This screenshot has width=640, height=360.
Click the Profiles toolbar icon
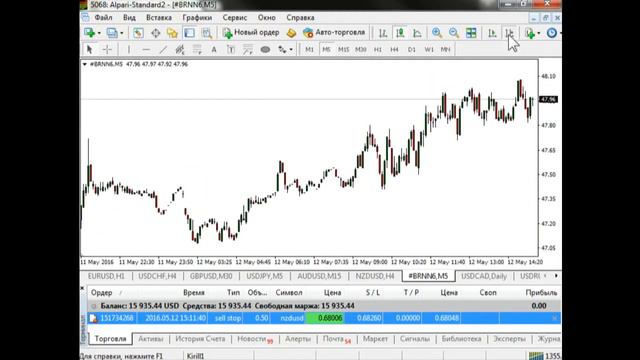pos(112,33)
